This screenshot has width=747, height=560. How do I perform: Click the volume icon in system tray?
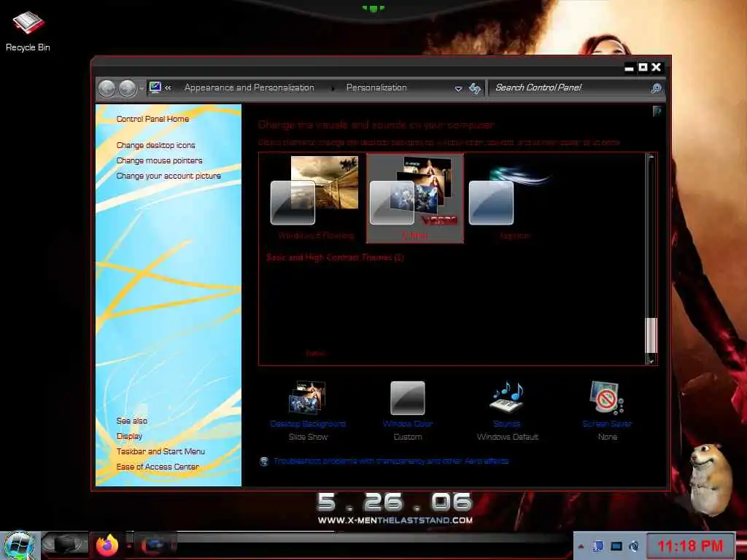pos(634,546)
